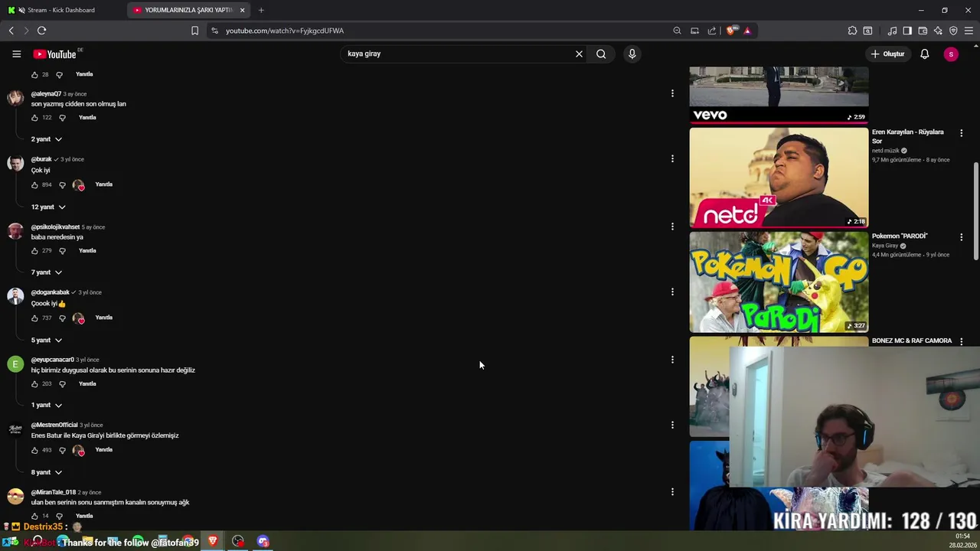Expand '8 yanıt' replies
980x551 pixels.
(x=47, y=472)
